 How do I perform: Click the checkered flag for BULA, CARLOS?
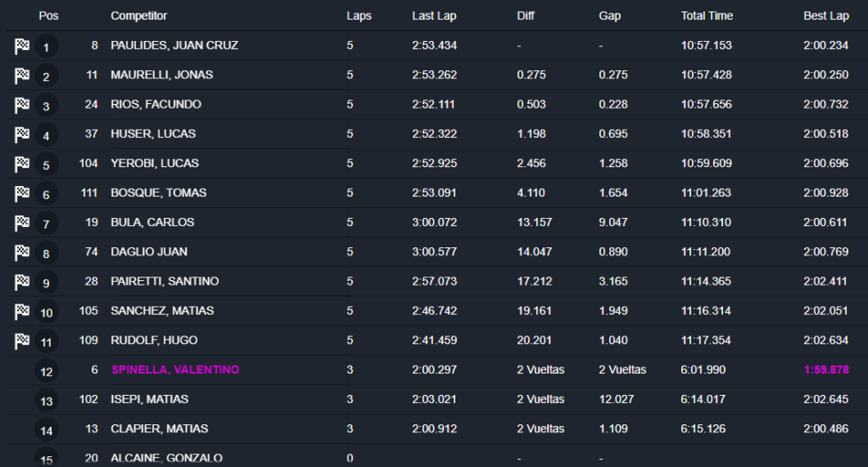pyautogui.click(x=22, y=222)
